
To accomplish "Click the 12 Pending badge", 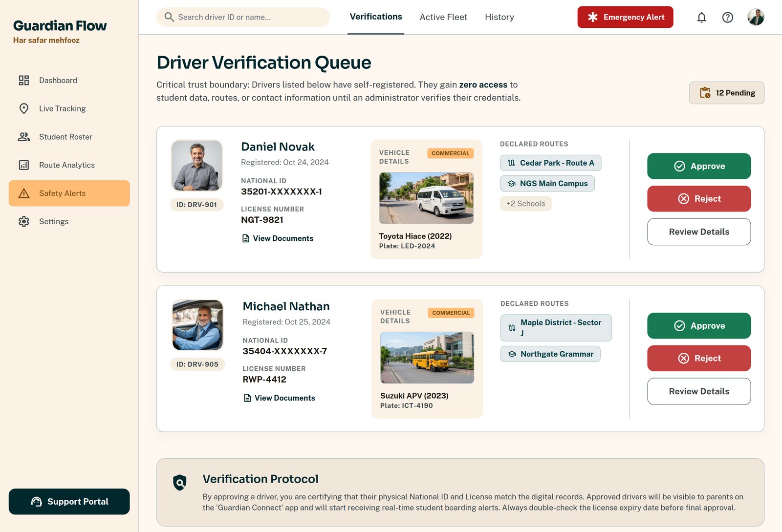I will point(727,93).
